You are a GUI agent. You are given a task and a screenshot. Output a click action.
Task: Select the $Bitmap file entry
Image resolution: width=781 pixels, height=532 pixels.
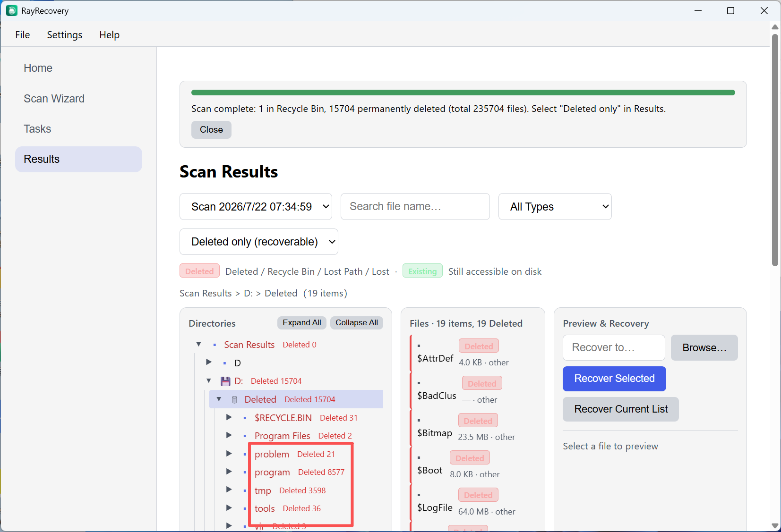pyautogui.click(x=473, y=428)
